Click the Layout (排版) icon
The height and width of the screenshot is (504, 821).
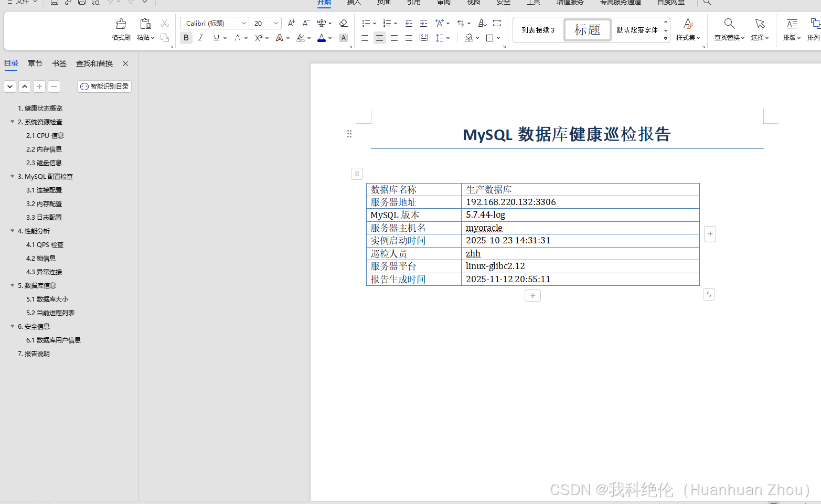pos(792,24)
